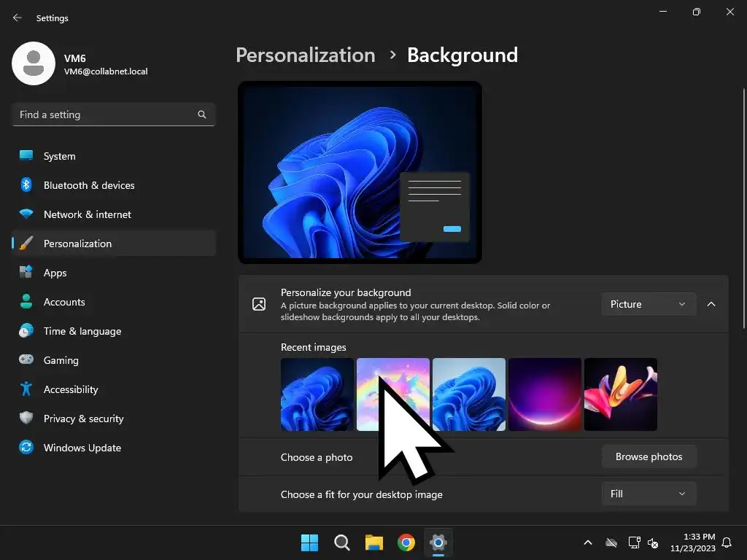747x560 pixels.
Task: Open Accounts settings
Action: click(114, 302)
